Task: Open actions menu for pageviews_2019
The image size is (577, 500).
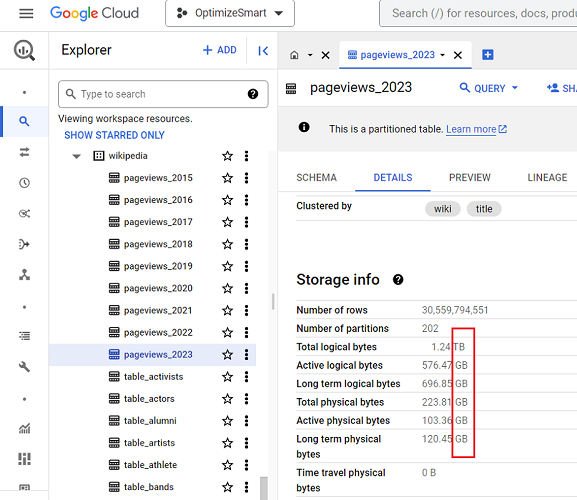Action: (x=247, y=266)
